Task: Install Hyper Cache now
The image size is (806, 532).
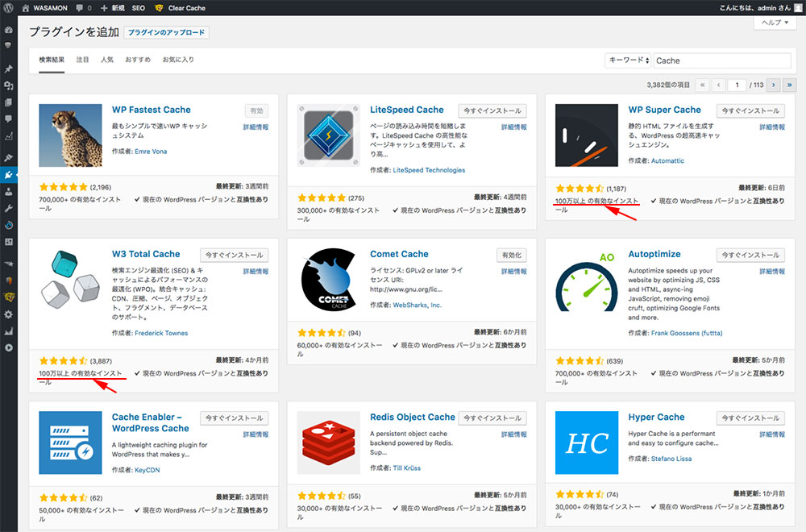Action: [750, 418]
